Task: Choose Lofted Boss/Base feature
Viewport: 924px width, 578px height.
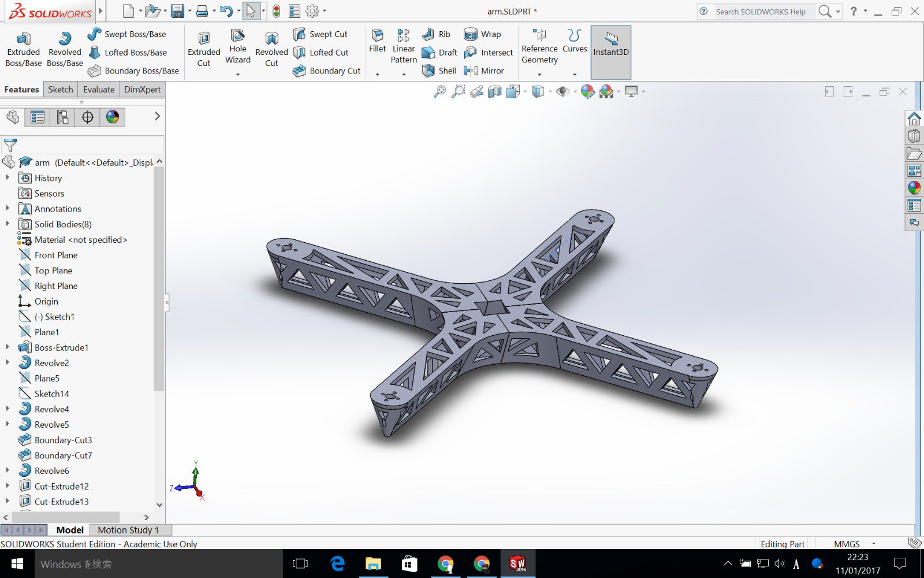Action: click(128, 53)
